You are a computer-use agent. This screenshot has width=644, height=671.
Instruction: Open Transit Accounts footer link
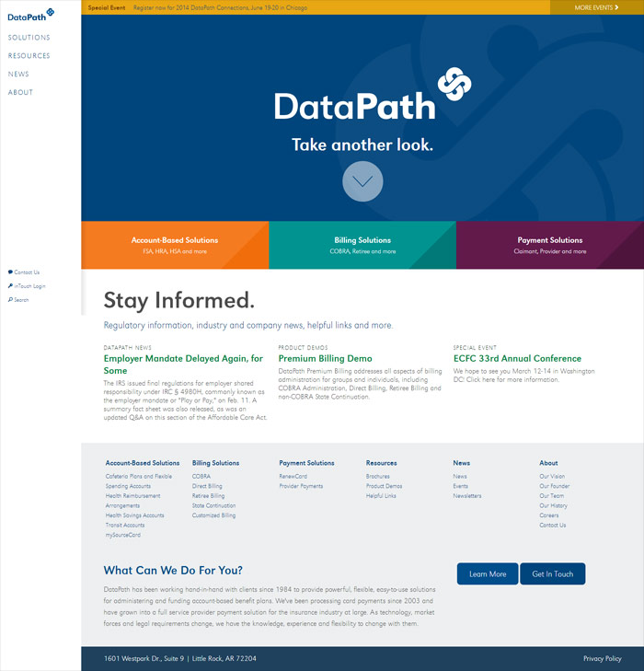coord(125,525)
